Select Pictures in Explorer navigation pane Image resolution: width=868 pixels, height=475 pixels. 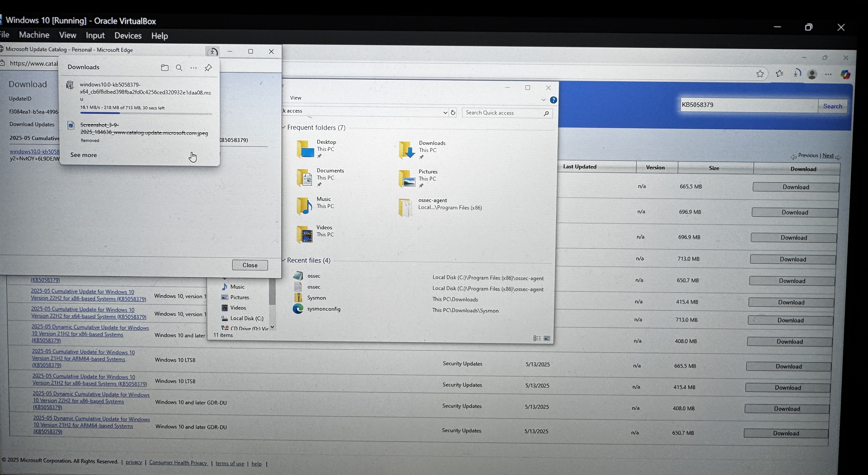[x=235, y=298]
